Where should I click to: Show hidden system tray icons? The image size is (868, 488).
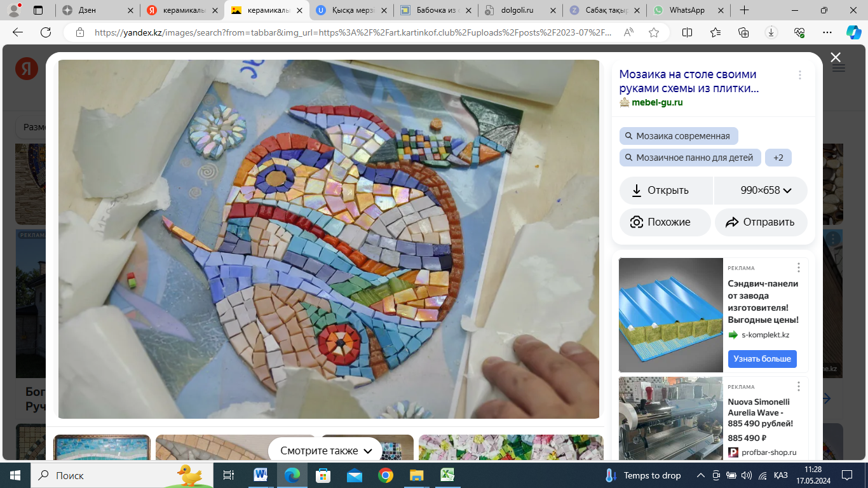click(x=701, y=475)
